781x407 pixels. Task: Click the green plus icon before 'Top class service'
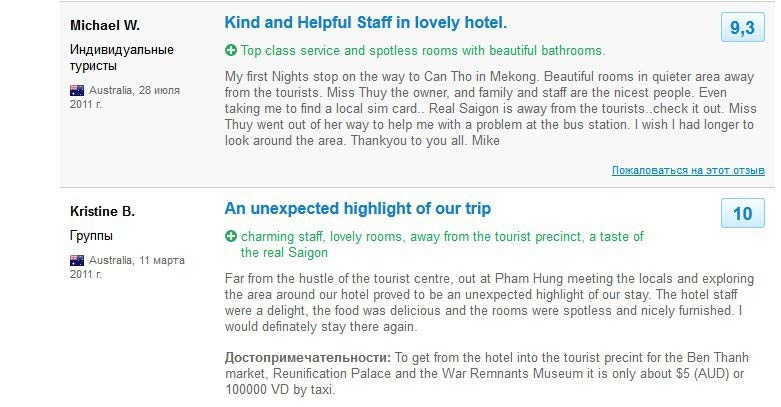click(x=231, y=50)
